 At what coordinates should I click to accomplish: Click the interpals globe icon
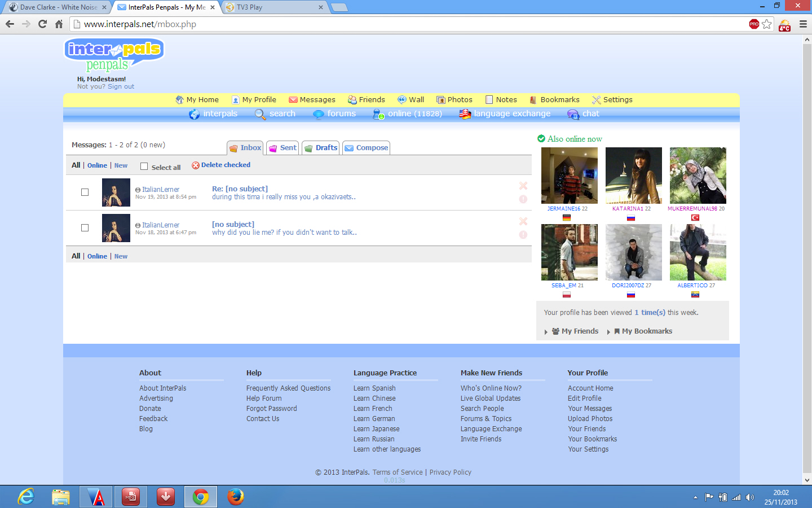tap(194, 114)
